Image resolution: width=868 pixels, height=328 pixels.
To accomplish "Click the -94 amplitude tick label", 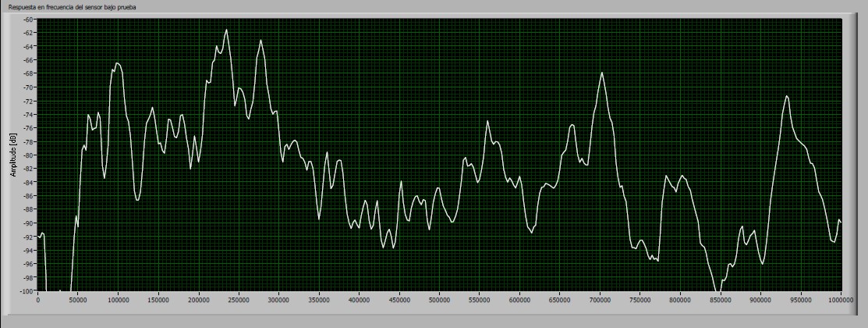I will (x=30, y=250).
